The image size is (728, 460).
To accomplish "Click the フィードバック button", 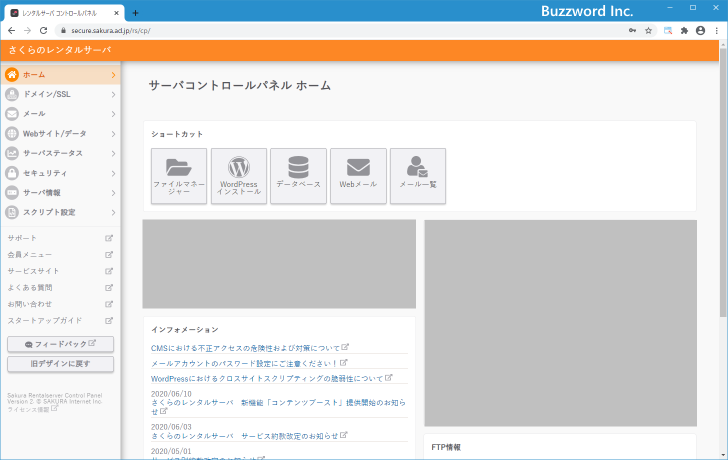I will point(60,344).
